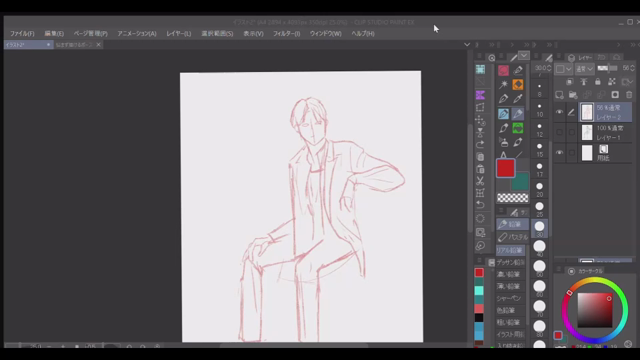Click the scissors cut icon

pyautogui.click(x=480, y=181)
